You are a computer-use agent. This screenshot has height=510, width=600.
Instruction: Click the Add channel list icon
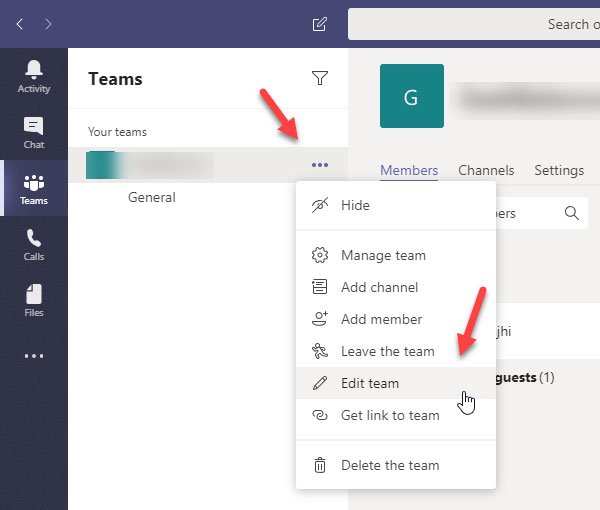(320, 287)
